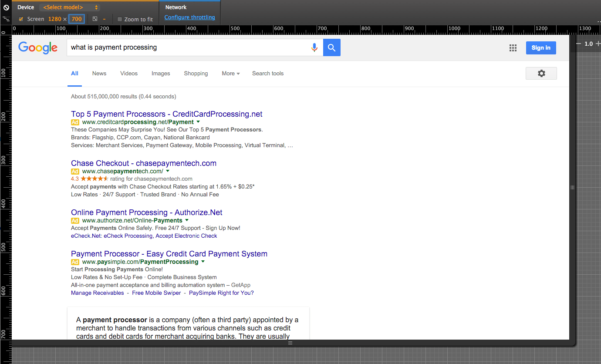Screen dimensions: 601x364
Task: Click the Configure throttling link
Action: coord(190,17)
